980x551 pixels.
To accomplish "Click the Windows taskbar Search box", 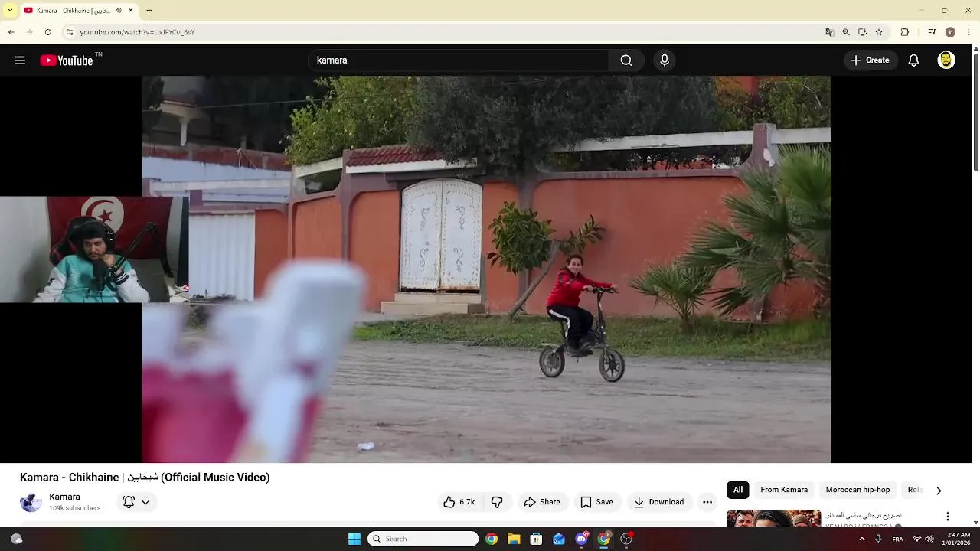I will click(423, 539).
